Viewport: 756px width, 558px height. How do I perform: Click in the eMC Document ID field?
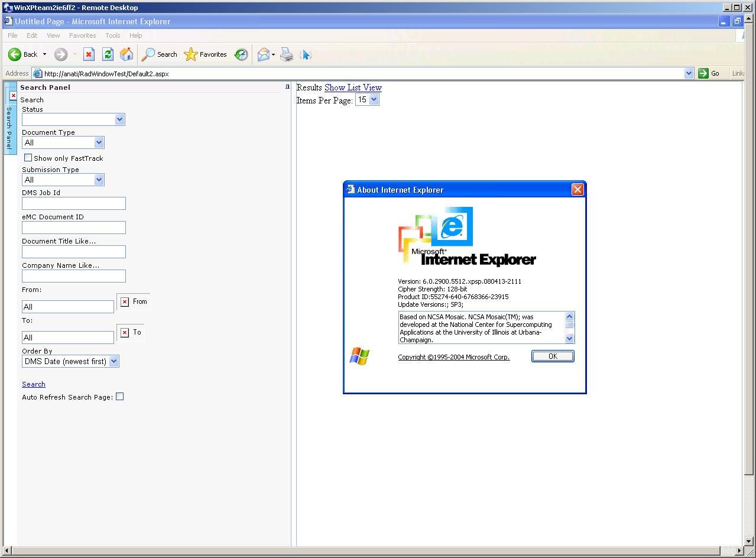pyautogui.click(x=74, y=228)
